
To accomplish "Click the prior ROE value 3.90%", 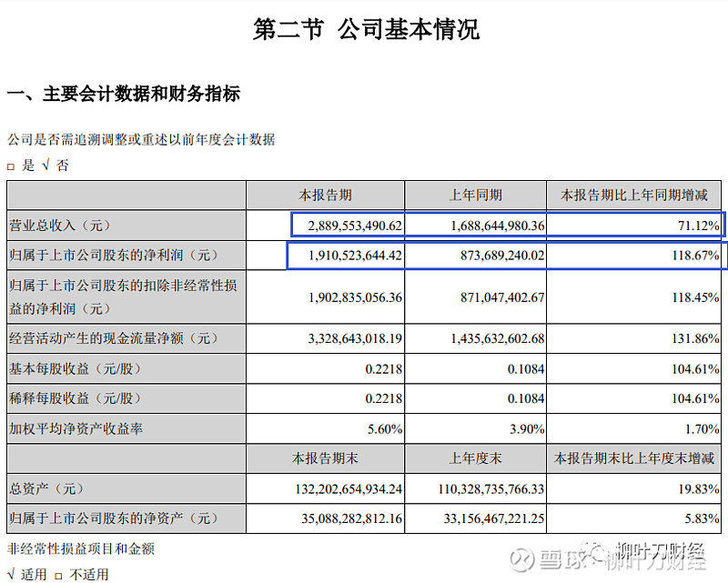I will (528, 429).
